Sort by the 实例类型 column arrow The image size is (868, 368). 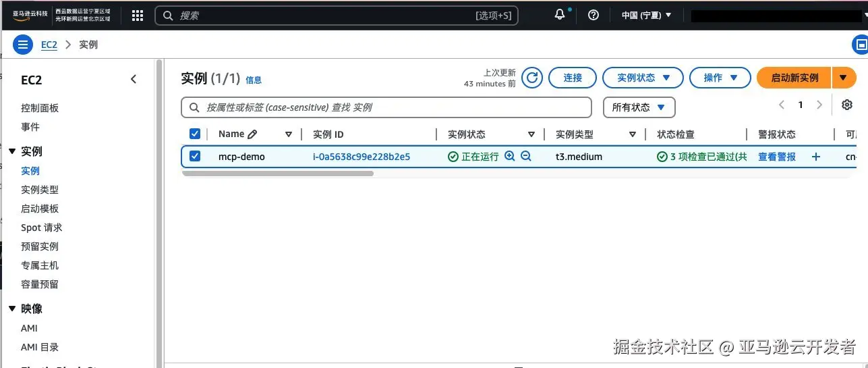[x=633, y=134]
